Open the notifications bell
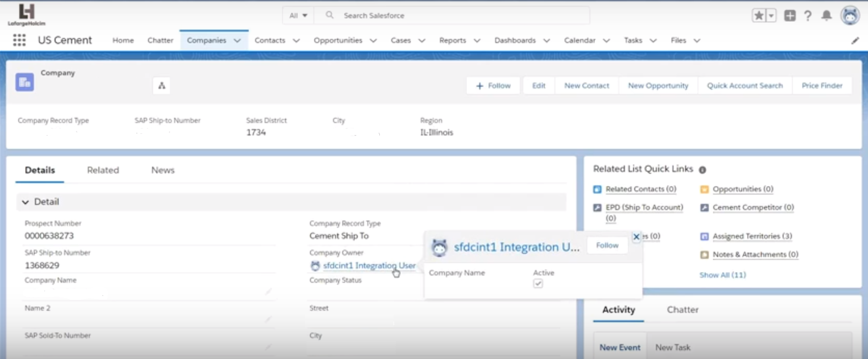This screenshot has width=868, height=359. point(826,16)
